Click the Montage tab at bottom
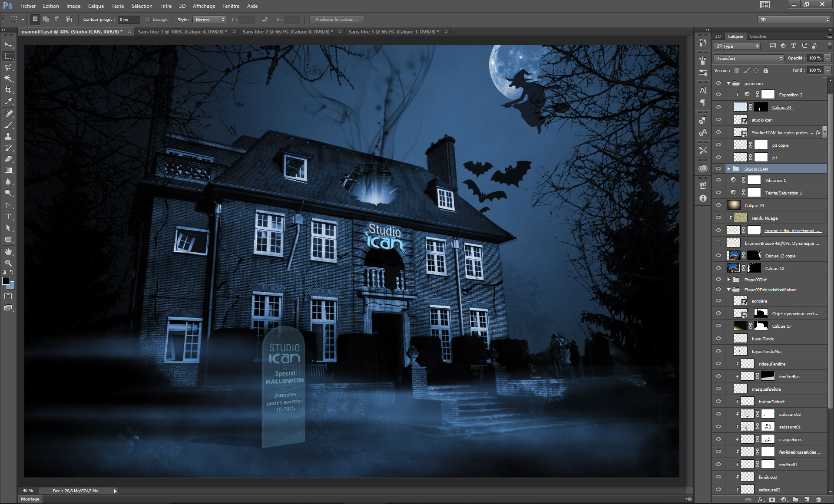Viewport: 834px width, 504px height. (x=30, y=499)
